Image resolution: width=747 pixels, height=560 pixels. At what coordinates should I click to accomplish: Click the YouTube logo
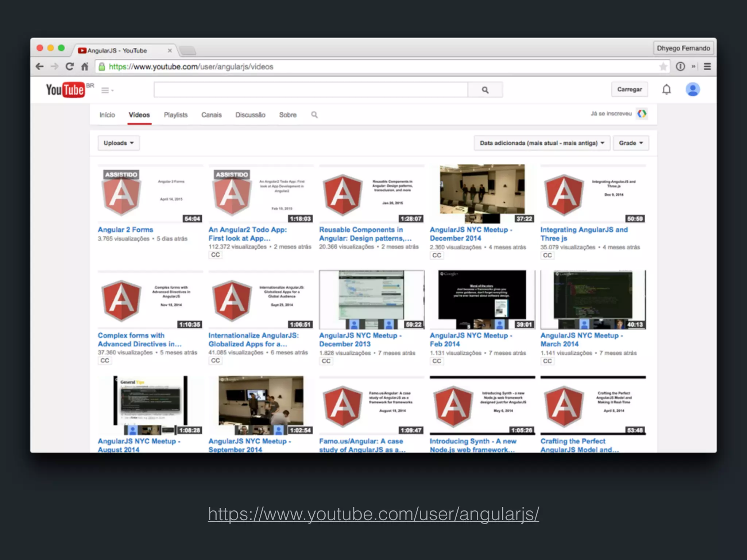click(x=66, y=90)
